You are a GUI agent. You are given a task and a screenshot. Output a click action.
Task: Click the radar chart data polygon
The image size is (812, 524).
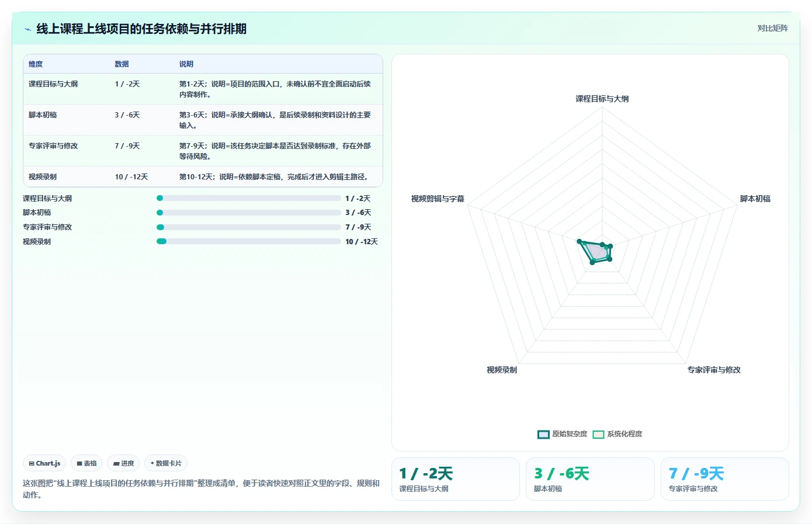(596, 252)
